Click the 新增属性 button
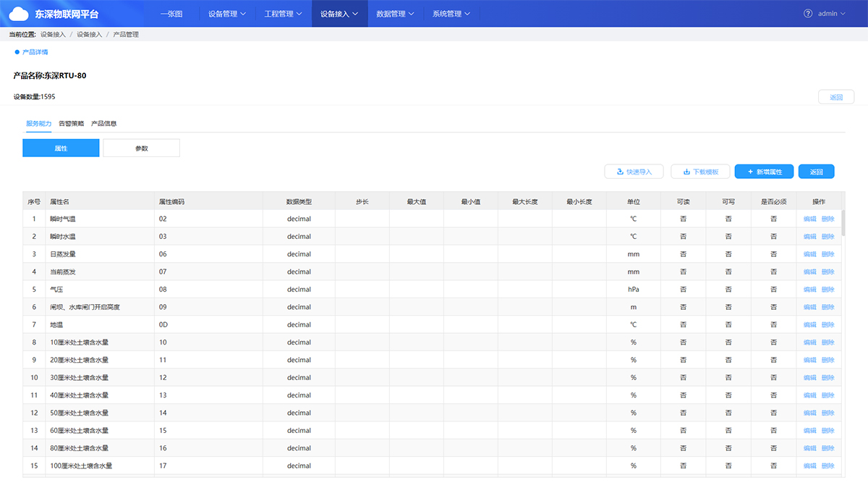The width and height of the screenshot is (868, 488). 765,172
